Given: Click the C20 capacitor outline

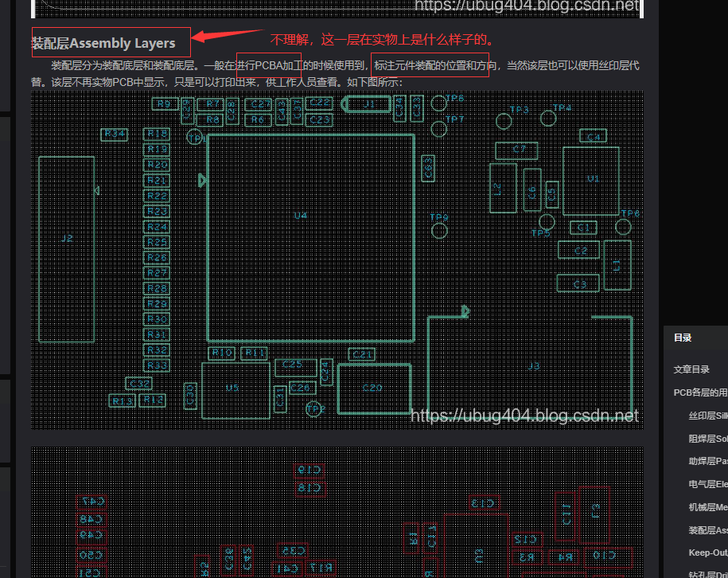Looking at the screenshot, I should pyautogui.click(x=374, y=389).
